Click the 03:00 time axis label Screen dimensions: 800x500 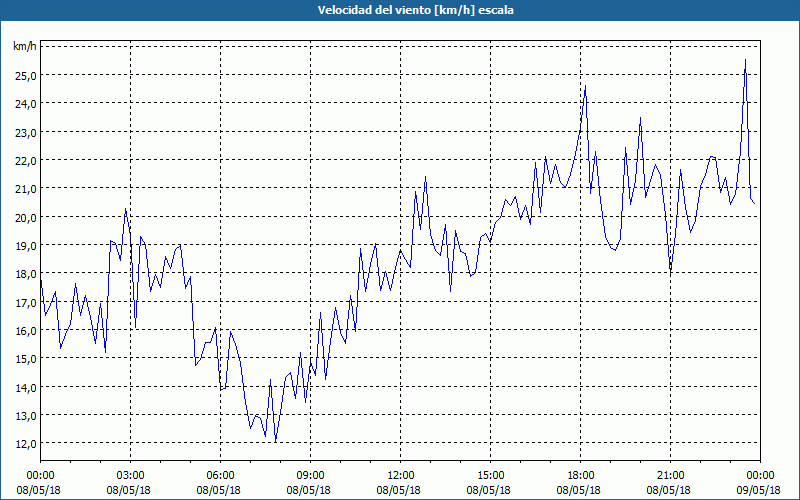pyautogui.click(x=130, y=476)
